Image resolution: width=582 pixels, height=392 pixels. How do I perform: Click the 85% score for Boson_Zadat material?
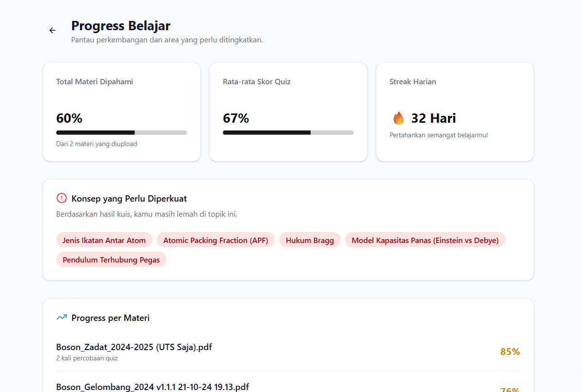pyautogui.click(x=510, y=351)
